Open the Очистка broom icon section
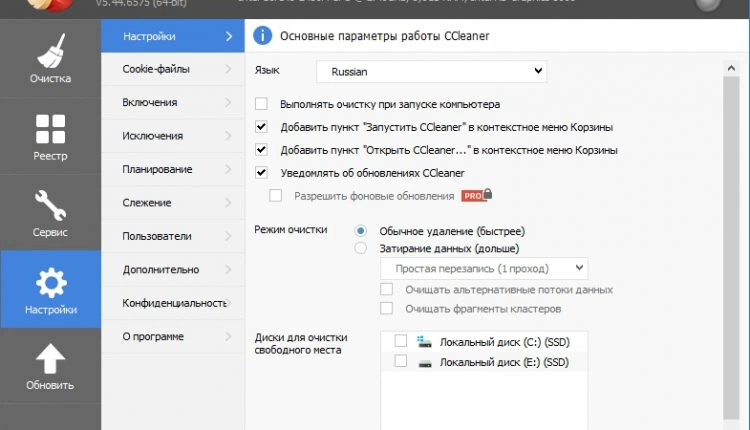Viewport: 750px width, 430px height. point(50,58)
